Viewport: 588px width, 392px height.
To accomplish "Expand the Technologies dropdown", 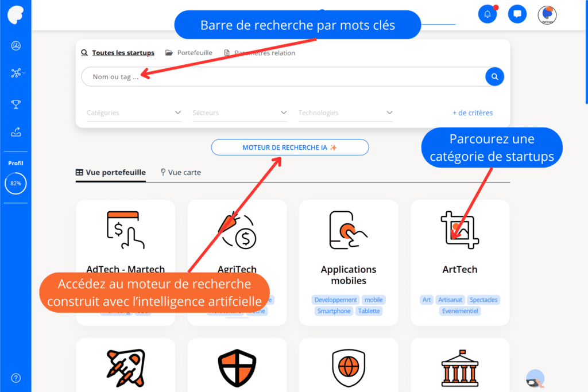I will pyautogui.click(x=345, y=113).
